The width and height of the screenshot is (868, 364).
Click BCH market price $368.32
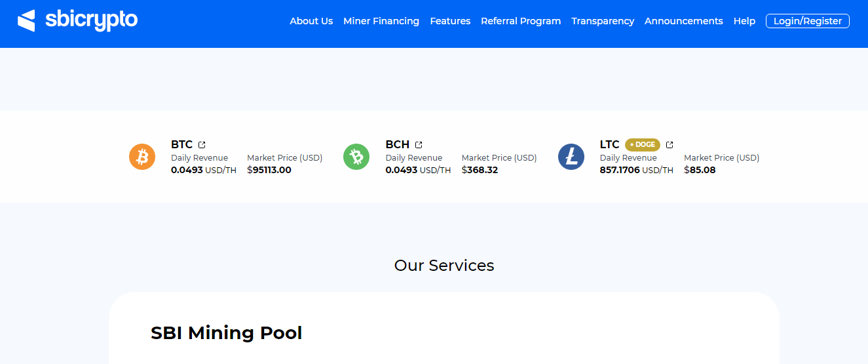(x=480, y=170)
